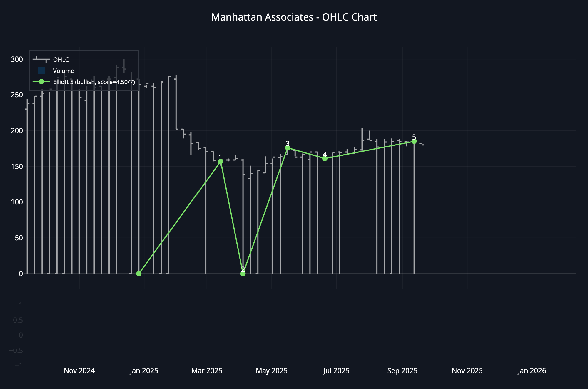Toggle OHLC trace in the legend
This screenshot has width=588, height=389.
61,60
